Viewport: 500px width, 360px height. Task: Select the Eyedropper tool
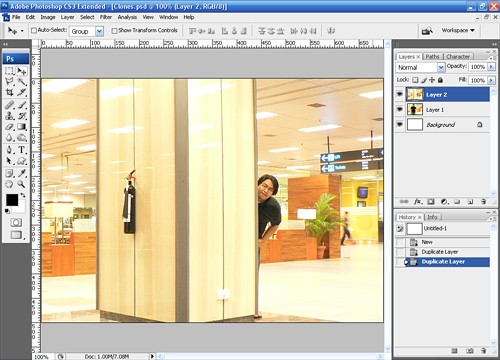pyautogui.click(x=22, y=173)
